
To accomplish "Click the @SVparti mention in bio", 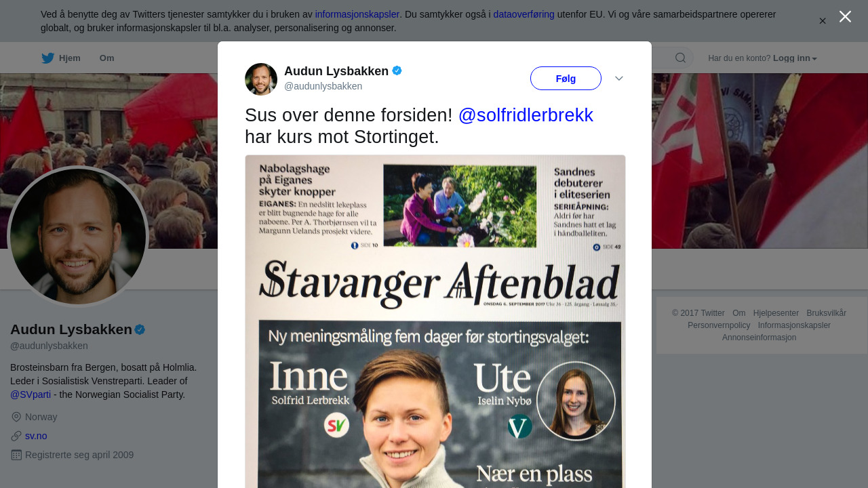I will click(31, 394).
